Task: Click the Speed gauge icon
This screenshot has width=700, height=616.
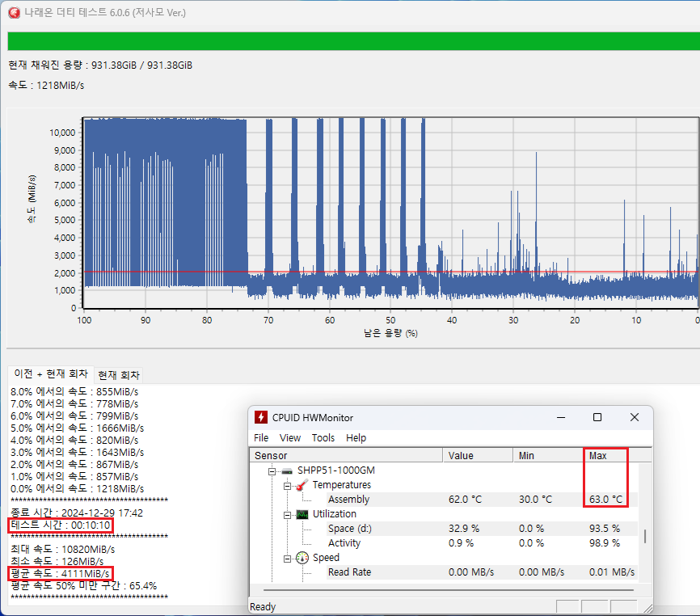Action: pyautogui.click(x=302, y=558)
